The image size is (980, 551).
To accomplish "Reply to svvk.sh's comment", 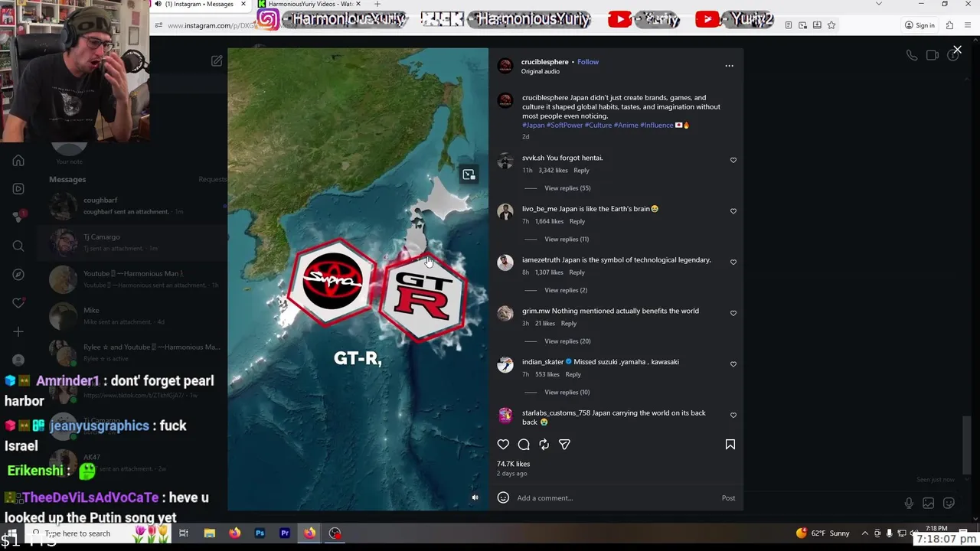I will [x=581, y=171].
